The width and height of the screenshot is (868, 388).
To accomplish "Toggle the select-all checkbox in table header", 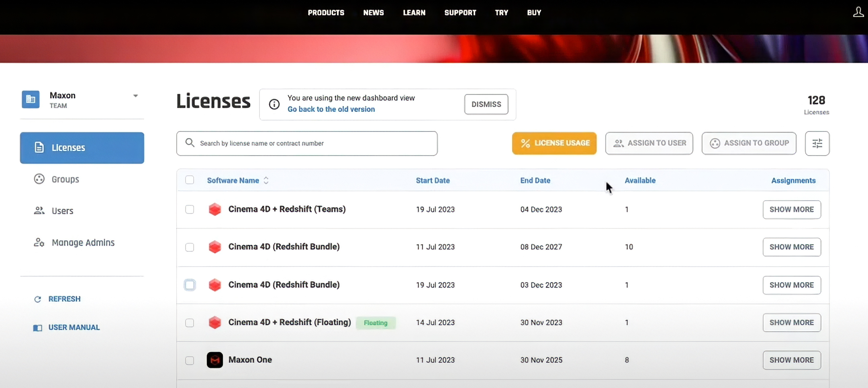I will (x=190, y=180).
